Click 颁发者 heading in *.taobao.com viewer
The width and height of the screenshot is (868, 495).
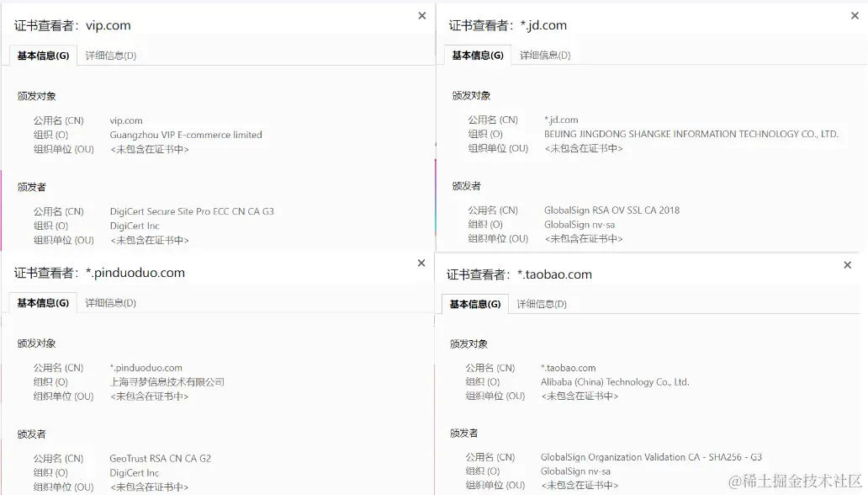point(464,433)
